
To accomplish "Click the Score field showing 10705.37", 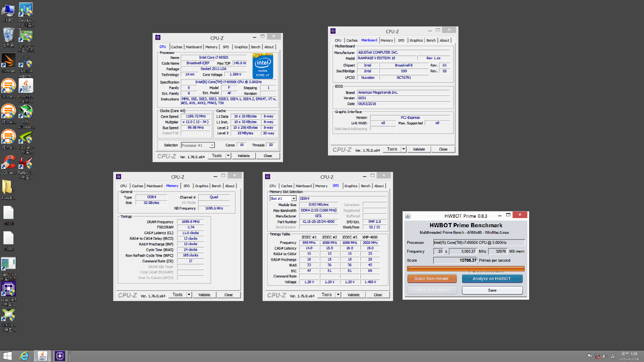I will pos(455,260).
